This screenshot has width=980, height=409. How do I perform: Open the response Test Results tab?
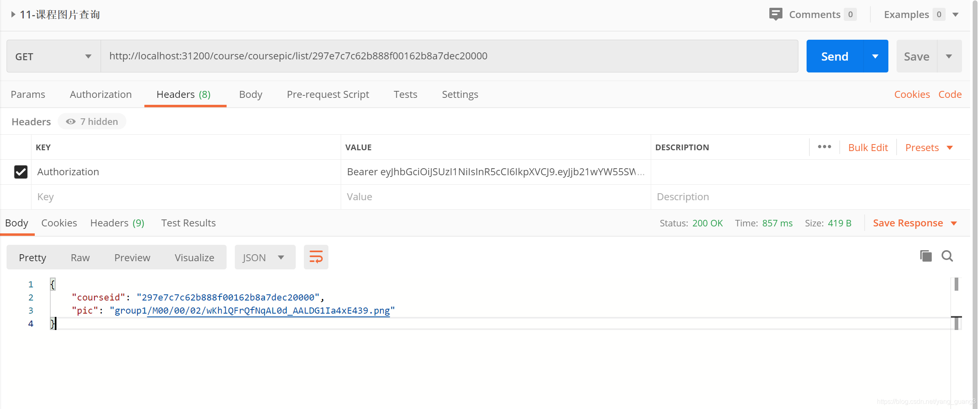coord(188,223)
